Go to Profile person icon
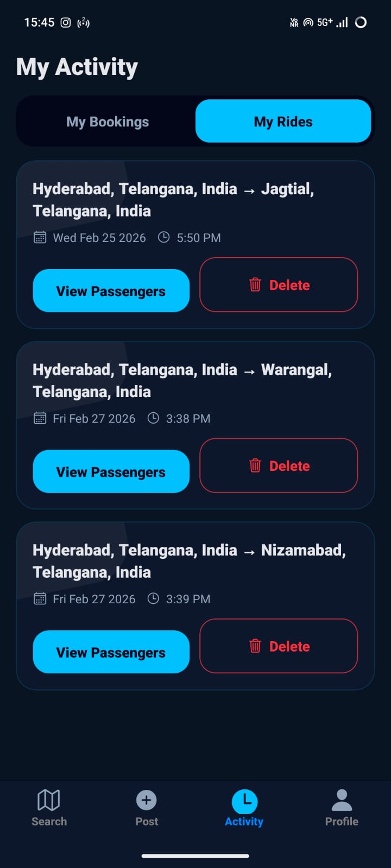This screenshot has height=868, width=391. click(342, 800)
